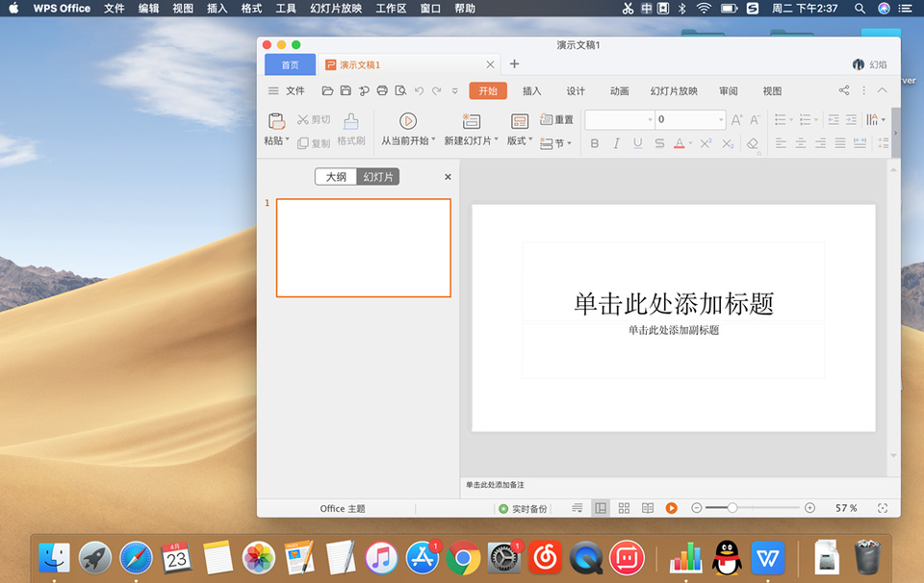The image size is (924, 583).
Task: Click the New Slide (新建幻灯片) icon
Action: click(472, 121)
